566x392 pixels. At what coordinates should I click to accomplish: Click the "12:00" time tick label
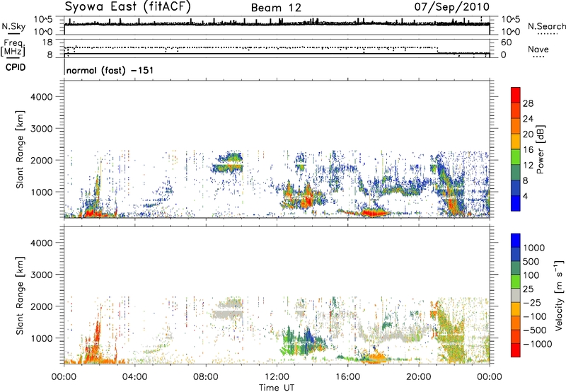pos(277,377)
